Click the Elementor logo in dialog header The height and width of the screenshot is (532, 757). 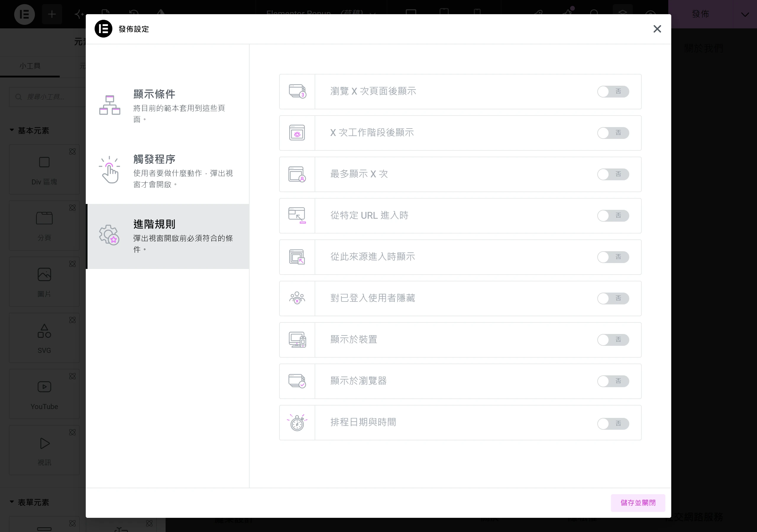point(103,29)
